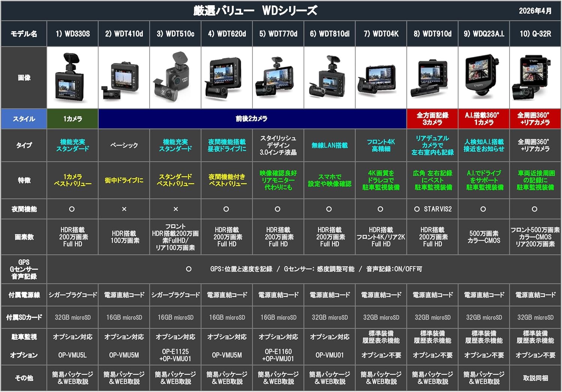Click the '人検知A.I.搭載 接近をお知らせ' cell
This screenshot has height=392, width=562.
(x=484, y=145)
